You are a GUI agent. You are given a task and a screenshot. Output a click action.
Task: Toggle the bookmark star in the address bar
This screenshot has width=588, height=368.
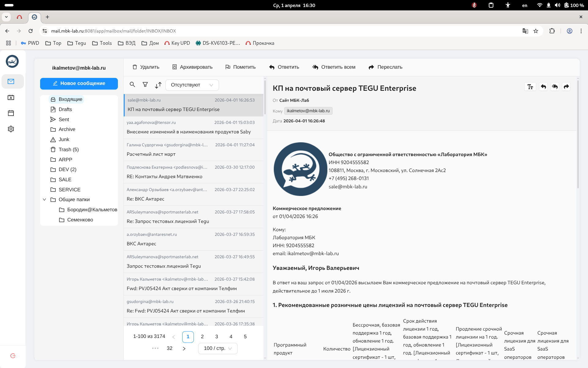(x=536, y=31)
